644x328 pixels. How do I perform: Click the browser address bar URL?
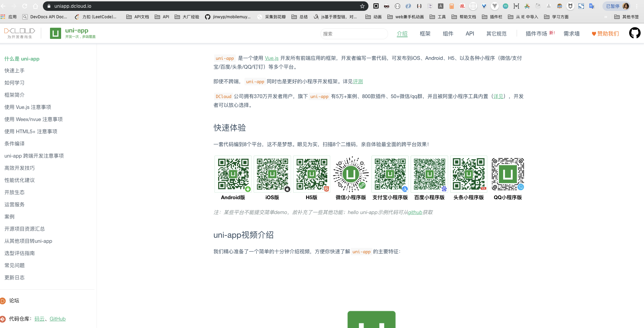click(x=73, y=6)
